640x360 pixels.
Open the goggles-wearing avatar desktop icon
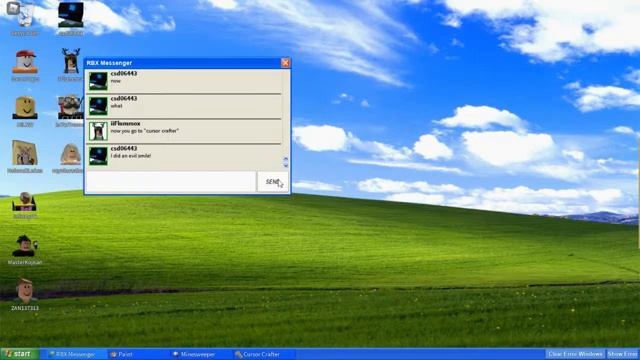pyautogui.click(x=70, y=110)
